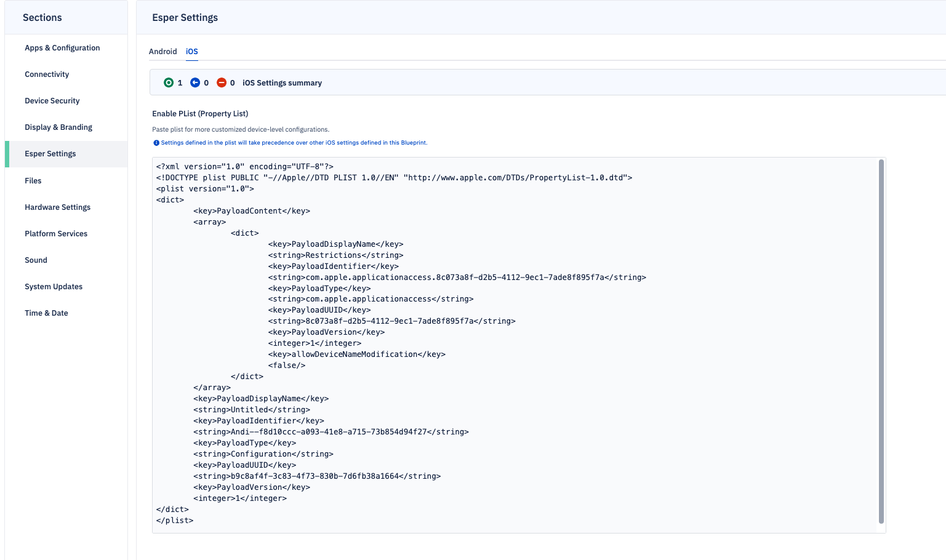
Task: Go to Hardware Settings section
Action: click(x=58, y=207)
